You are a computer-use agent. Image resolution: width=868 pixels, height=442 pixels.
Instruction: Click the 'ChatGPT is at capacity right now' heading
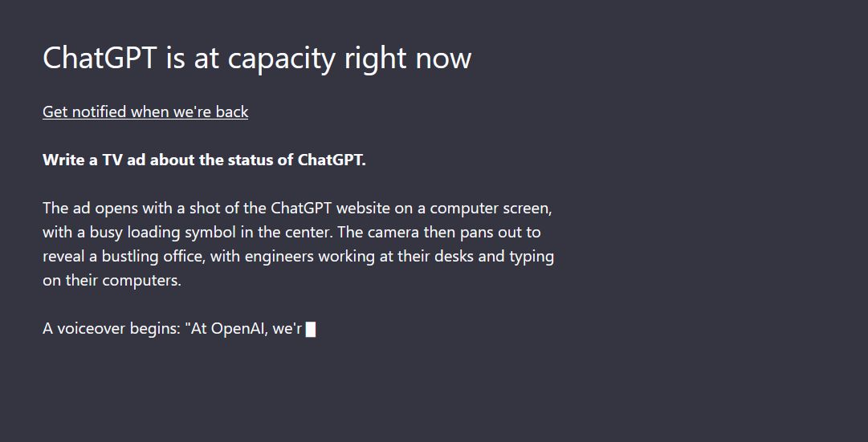tap(257, 58)
